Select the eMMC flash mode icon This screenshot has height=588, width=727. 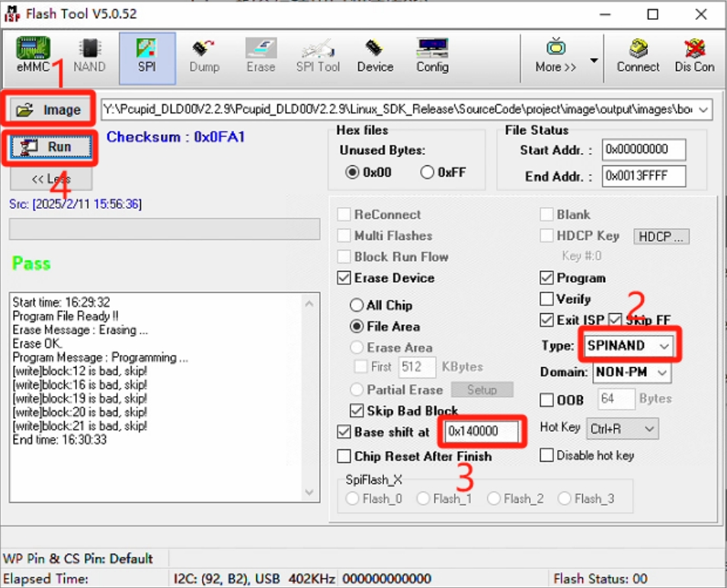(33, 55)
